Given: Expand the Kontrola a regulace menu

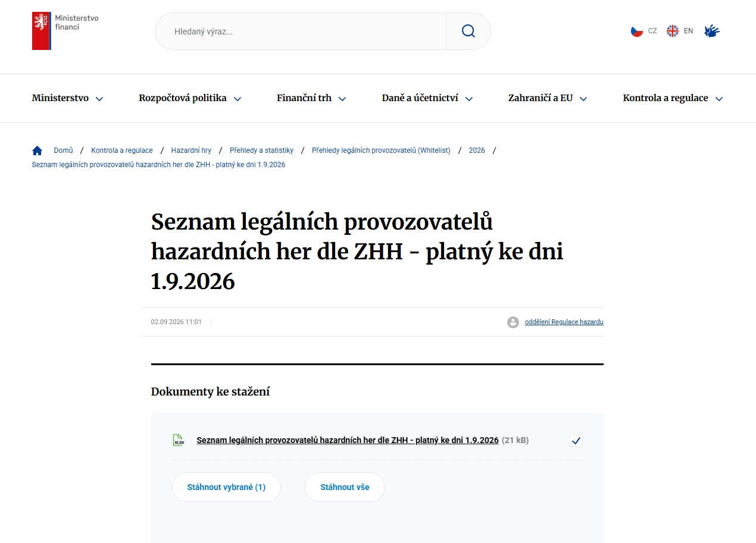Looking at the screenshot, I should [x=673, y=98].
